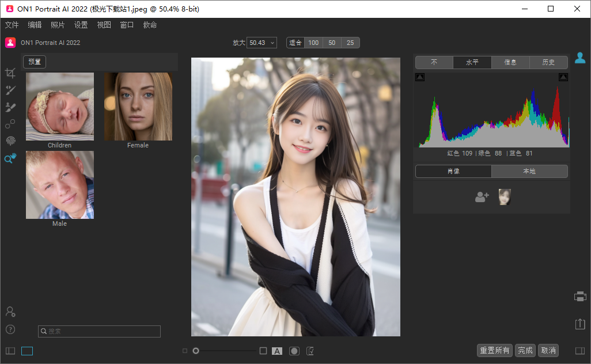The height and width of the screenshot is (364, 591).
Task: Open the 照片 menu
Action: tap(58, 25)
